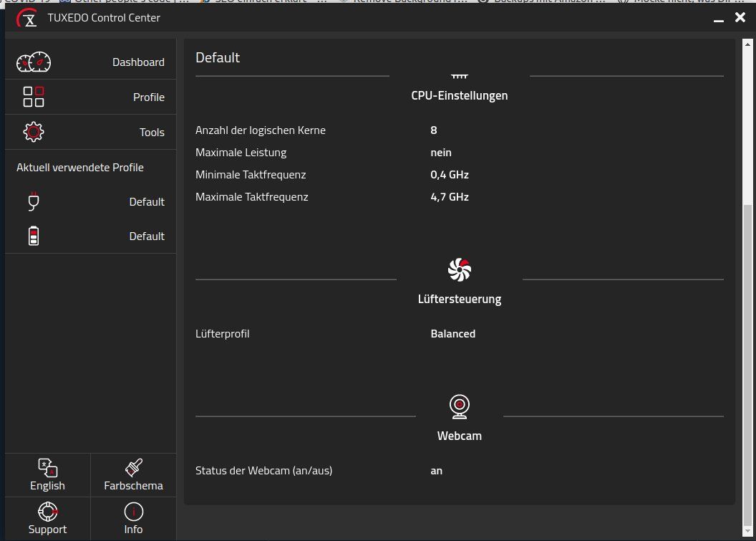
Task: Click the 'Anzahl der logischen Kerne' label
Action: [261, 130]
